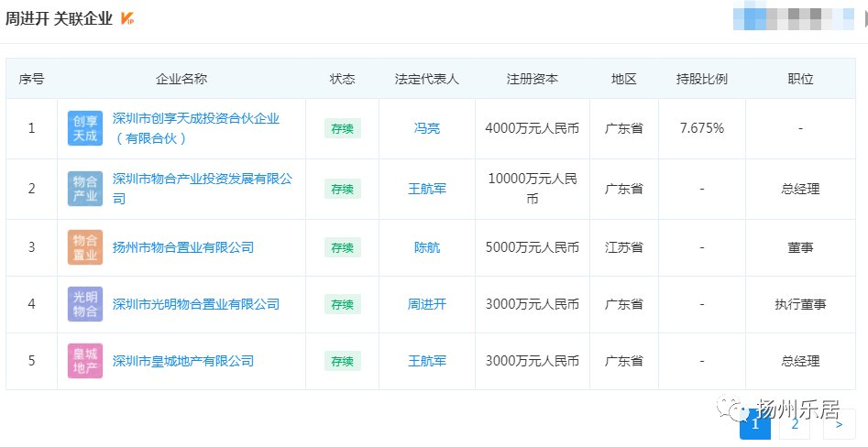Screen dimensions: 868x447
Task: Click the 序号 column header
Action: pyautogui.click(x=31, y=79)
